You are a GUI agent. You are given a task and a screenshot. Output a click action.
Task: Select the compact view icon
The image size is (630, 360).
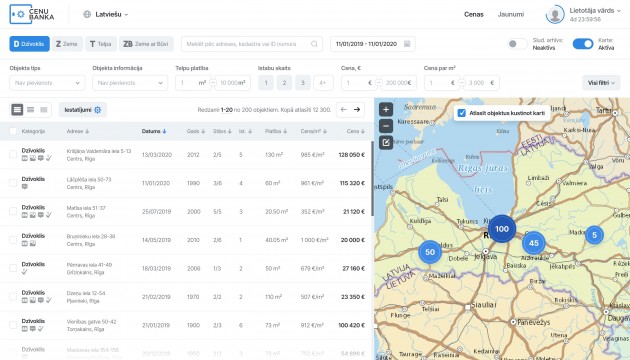(x=44, y=110)
